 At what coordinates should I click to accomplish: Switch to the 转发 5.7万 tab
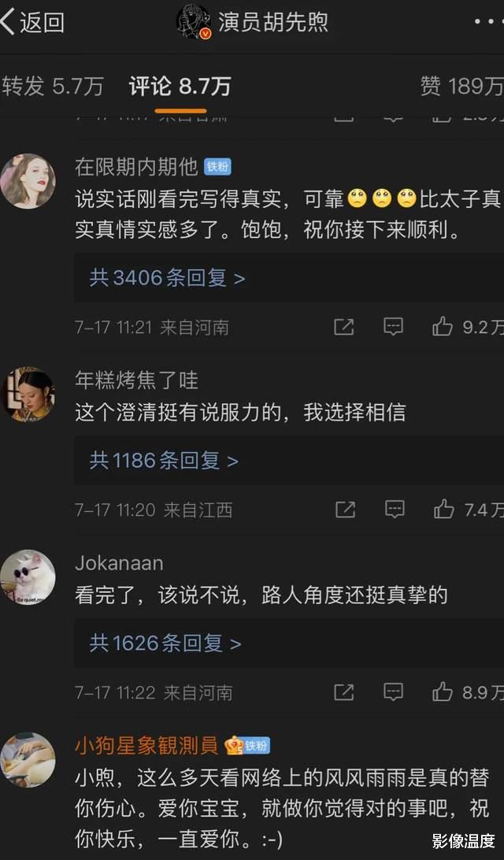[53, 86]
